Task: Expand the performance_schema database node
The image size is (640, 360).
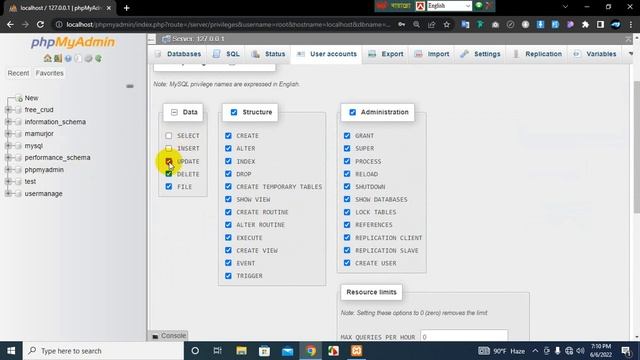Action: click(8, 158)
